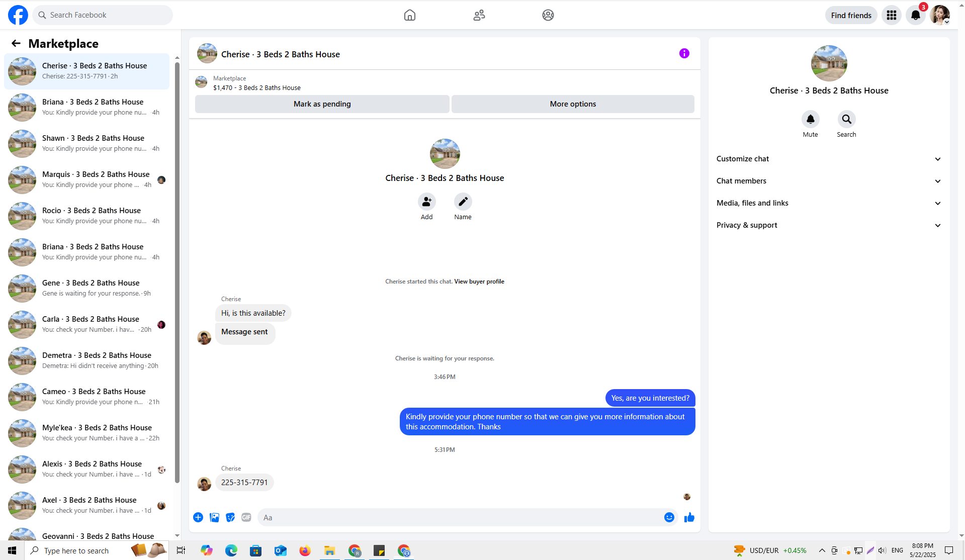Click the USD/EUR taskbar widget
The image size is (965, 560).
(x=770, y=550)
